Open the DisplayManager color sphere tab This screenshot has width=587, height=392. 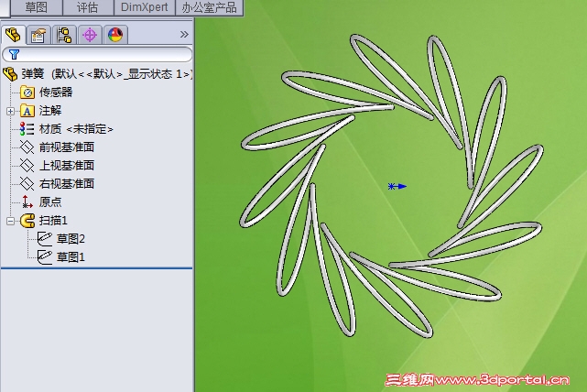115,35
